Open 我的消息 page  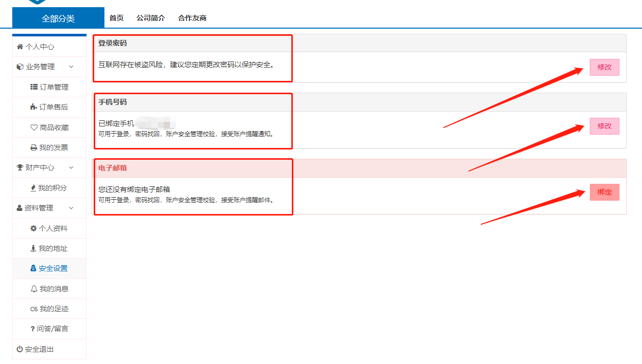(49, 289)
